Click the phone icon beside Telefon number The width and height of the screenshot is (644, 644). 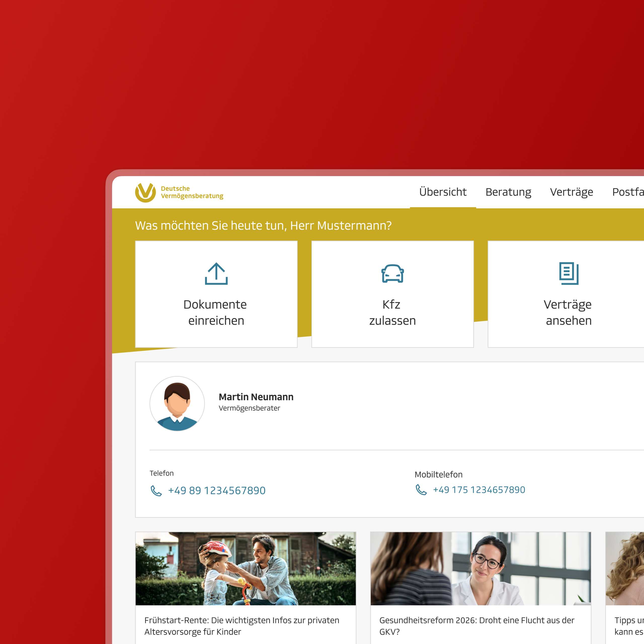pyautogui.click(x=156, y=491)
